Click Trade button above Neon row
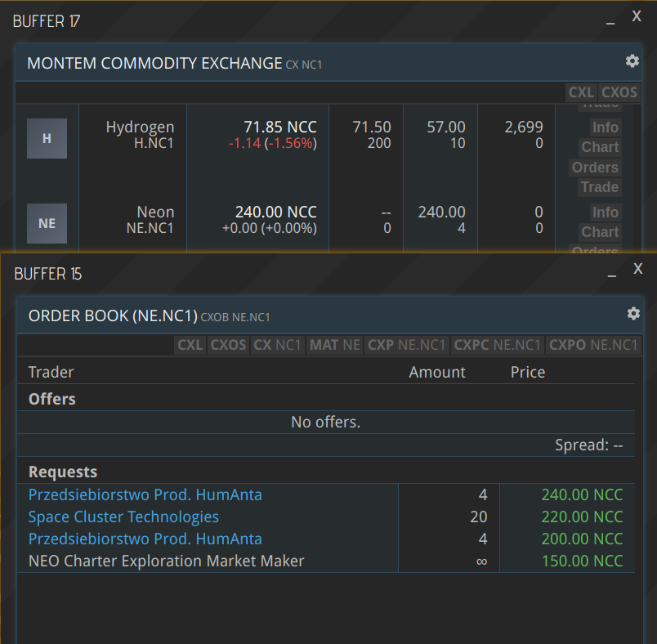The width and height of the screenshot is (657, 644). (599, 187)
